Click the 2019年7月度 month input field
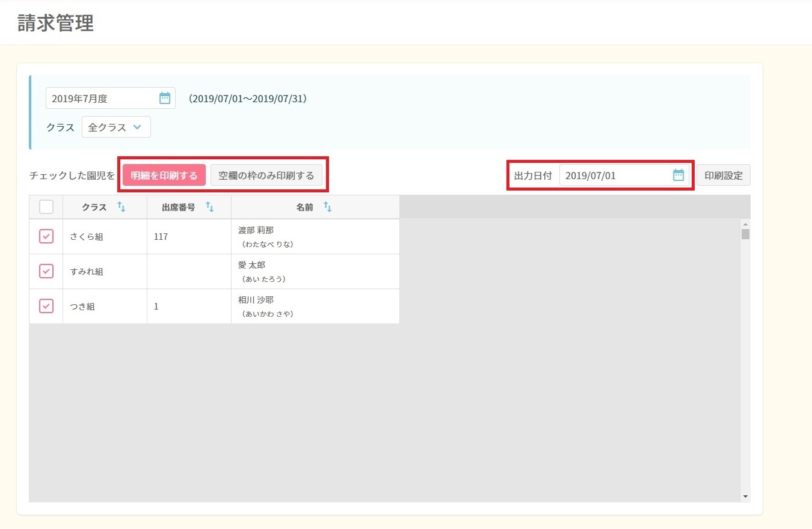Viewport: 812px width, 529px height. [x=111, y=98]
